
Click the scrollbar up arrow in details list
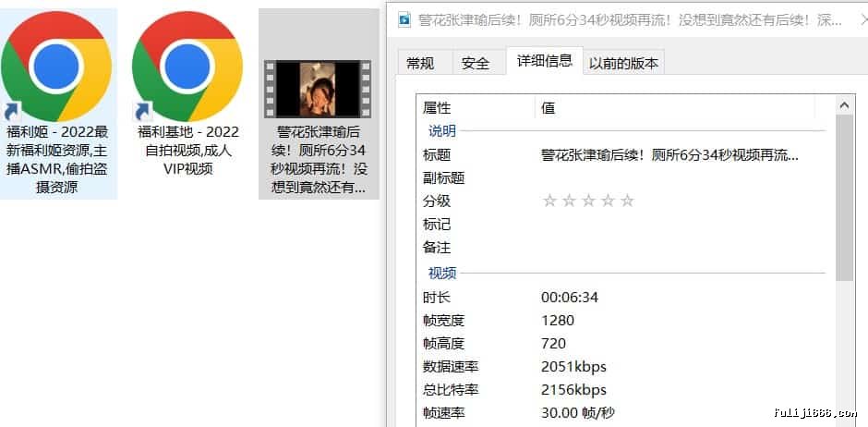tap(844, 105)
